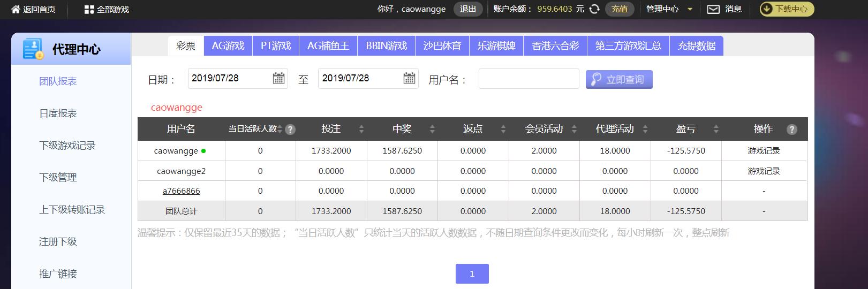Switch to the 香港六合彩 tab
This screenshot has width=868, height=289.
[x=555, y=46]
